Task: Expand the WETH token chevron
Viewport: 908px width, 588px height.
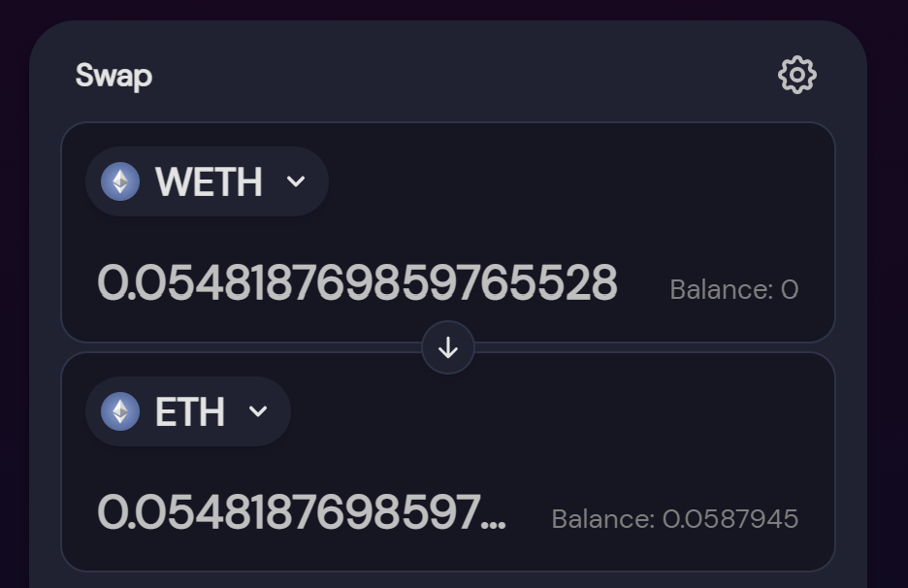Action: click(296, 181)
